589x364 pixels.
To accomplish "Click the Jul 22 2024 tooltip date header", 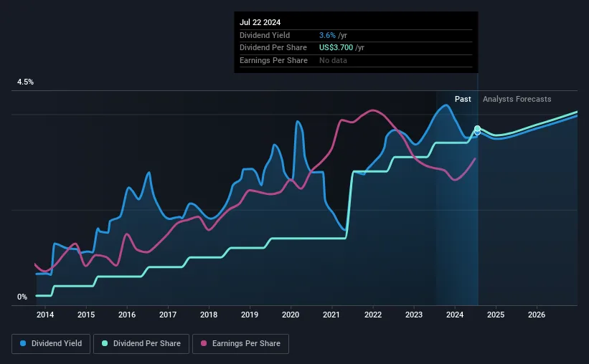I will pos(261,22).
